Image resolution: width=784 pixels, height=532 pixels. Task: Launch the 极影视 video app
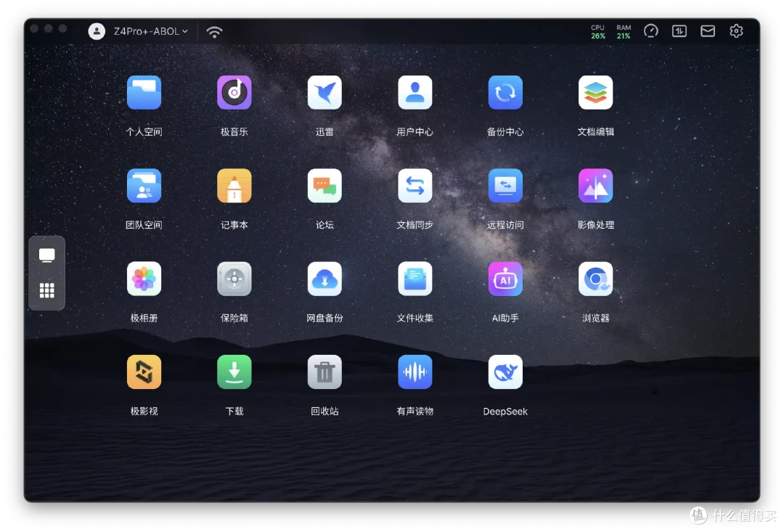click(x=144, y=372)
